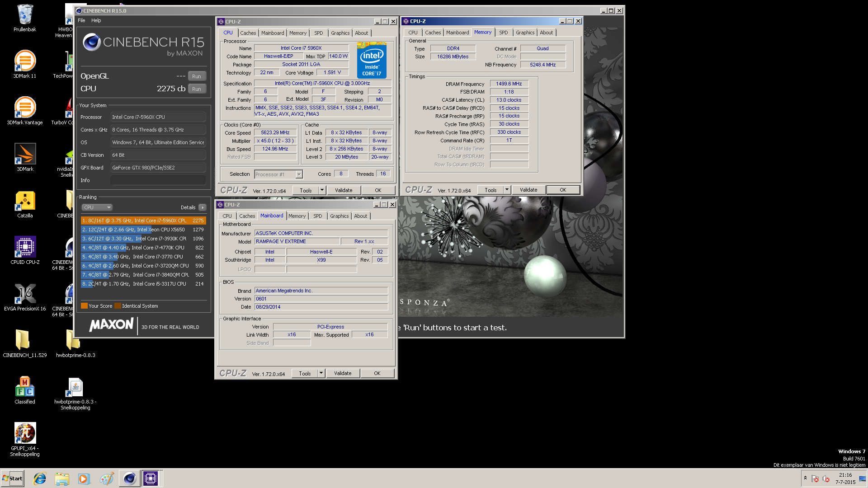Switch to CPU-Z via taskbar icon
The height and width of the screenshot is (488, 868).
151,479
